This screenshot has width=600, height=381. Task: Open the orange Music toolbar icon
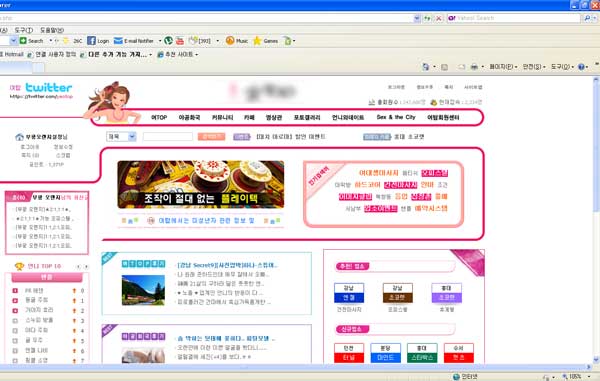click(230, 41)
